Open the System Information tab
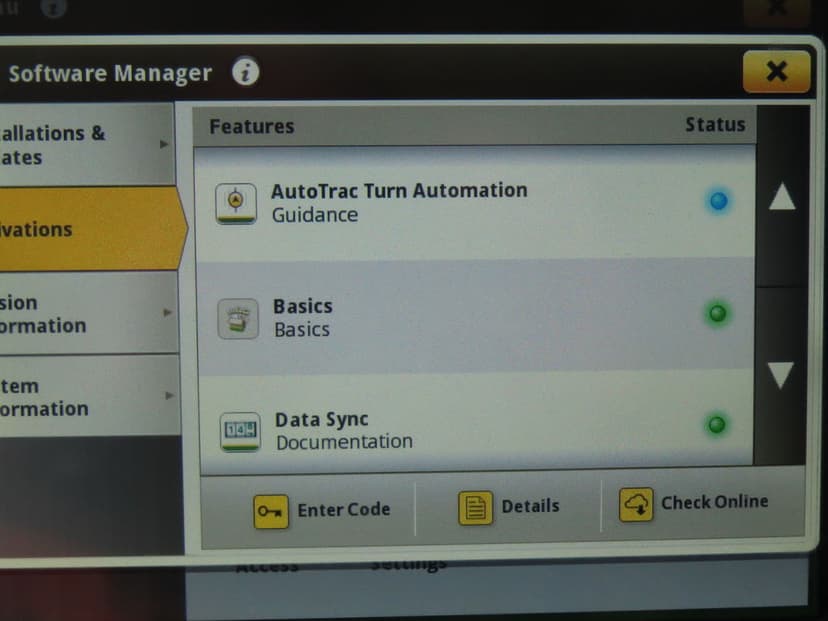Viewport: 828px width, 621px height. [85, 397]
